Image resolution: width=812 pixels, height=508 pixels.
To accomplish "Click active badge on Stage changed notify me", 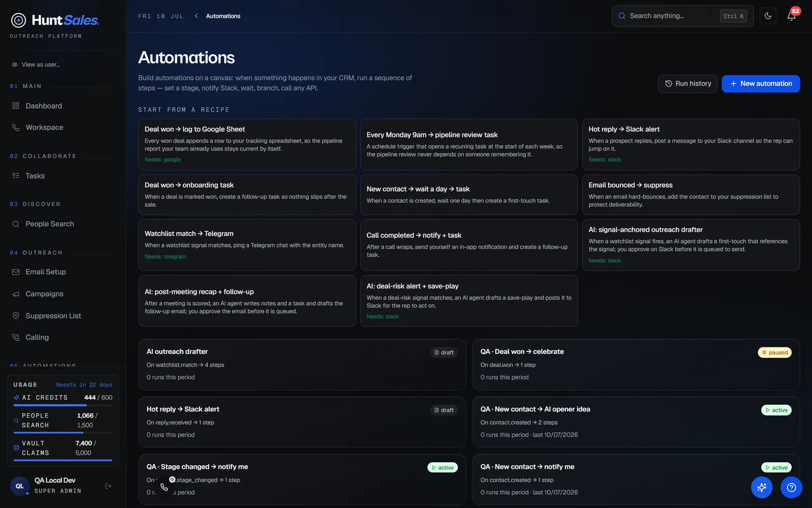I will coord(443,468).
